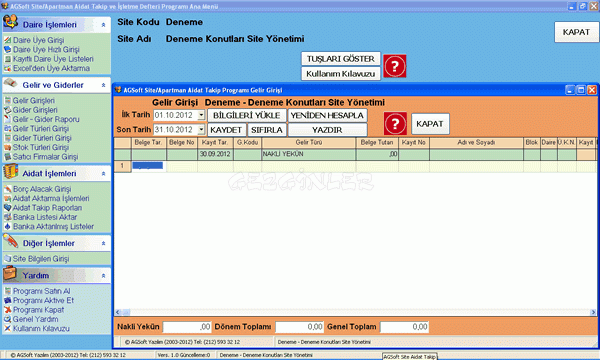Click the Dönem Toplamı field

click(x=299, y=327)
